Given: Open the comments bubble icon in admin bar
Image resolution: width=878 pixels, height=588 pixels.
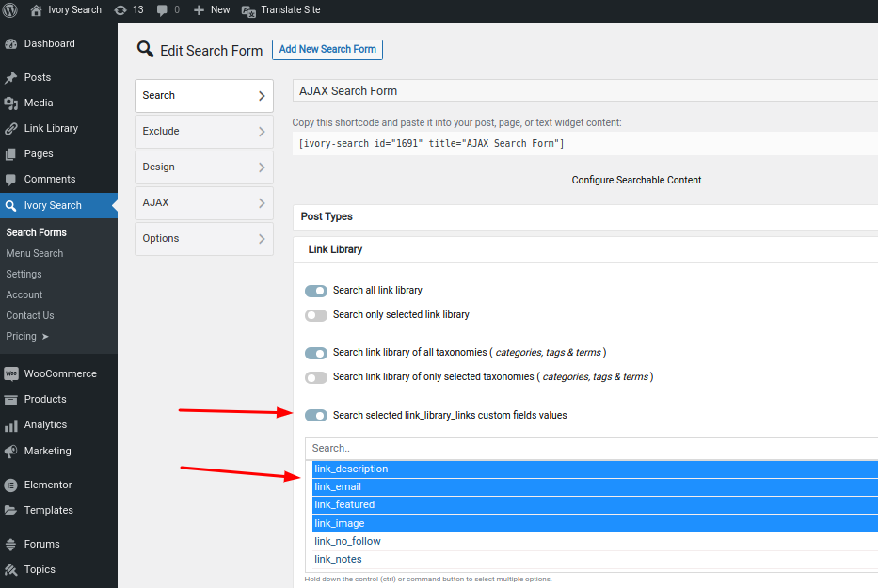Looking at the screenshot, I should point(162,10).
